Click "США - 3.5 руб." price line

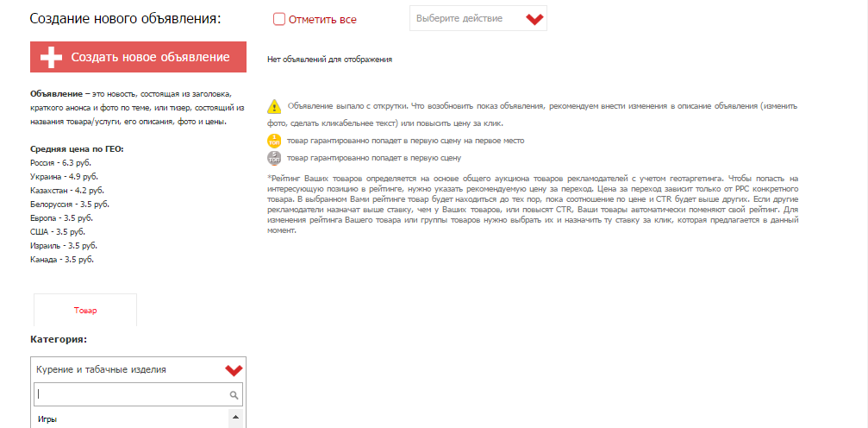[58, 232]
